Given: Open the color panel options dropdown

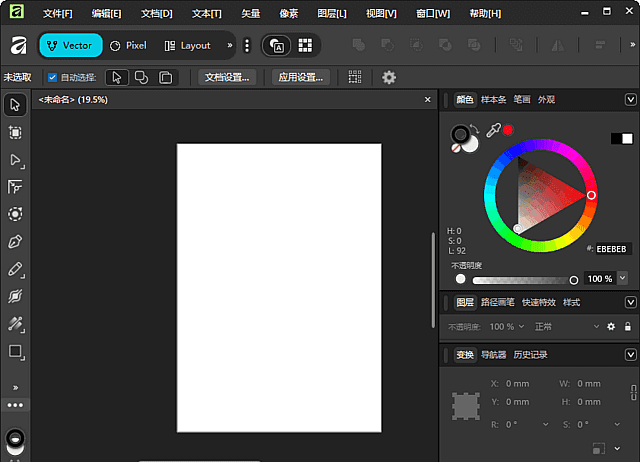Looking at the screenshot, I should pyautogui.click(x=631, y=100).
